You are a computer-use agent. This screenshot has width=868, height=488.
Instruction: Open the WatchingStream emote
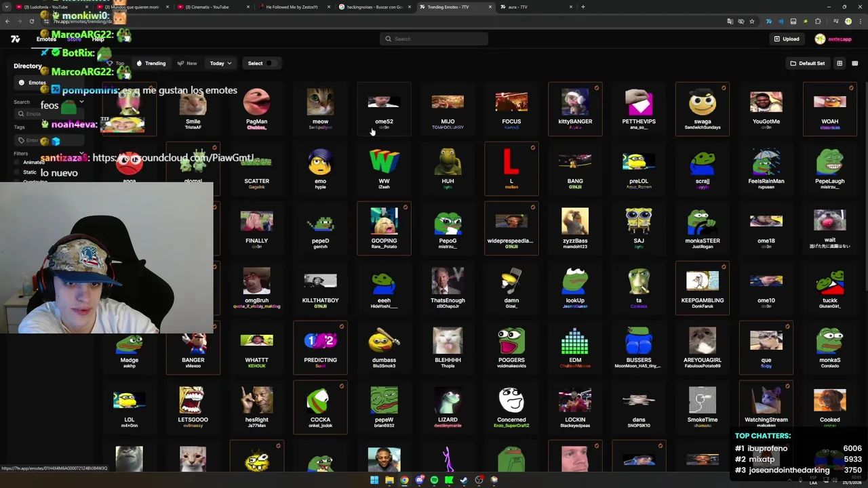pyautogui.click(x=766, y=407)
